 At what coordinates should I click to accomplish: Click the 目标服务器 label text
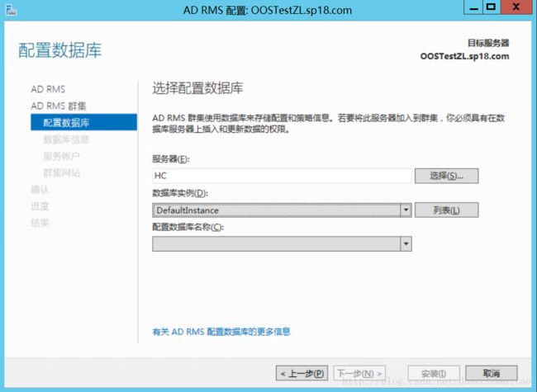pyautogui.click(x=488, y=43)
